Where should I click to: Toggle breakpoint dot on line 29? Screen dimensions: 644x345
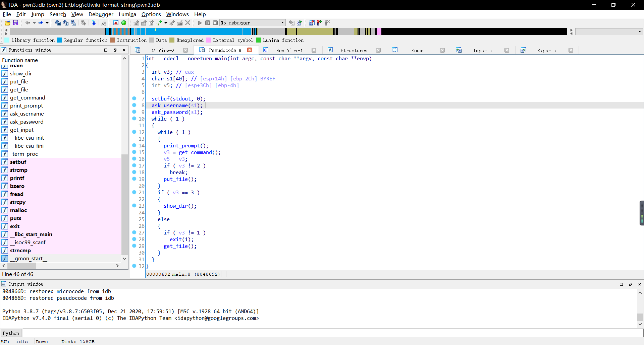pos(134,246)
